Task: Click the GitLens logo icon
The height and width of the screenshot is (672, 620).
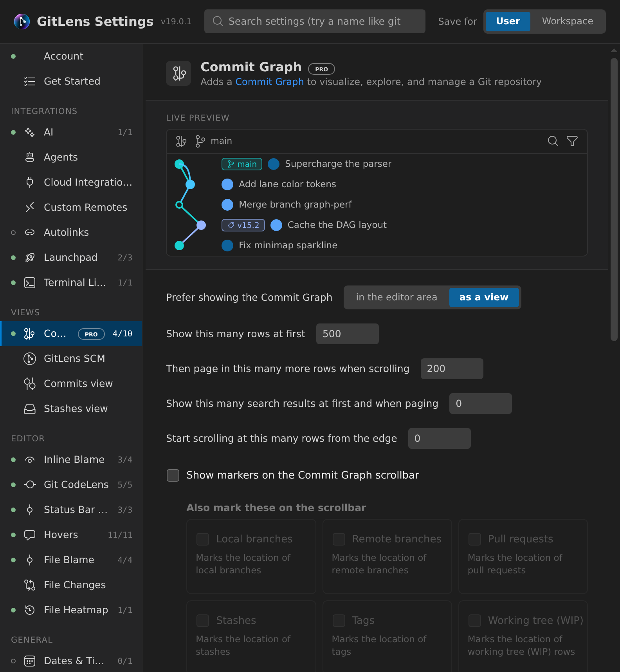Action: (22, 21)
